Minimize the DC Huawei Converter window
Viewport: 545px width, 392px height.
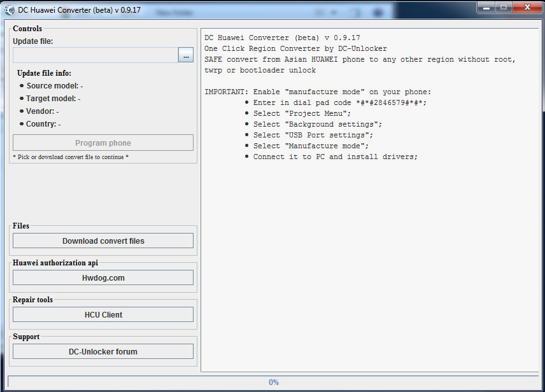click(x=486, y=7)
